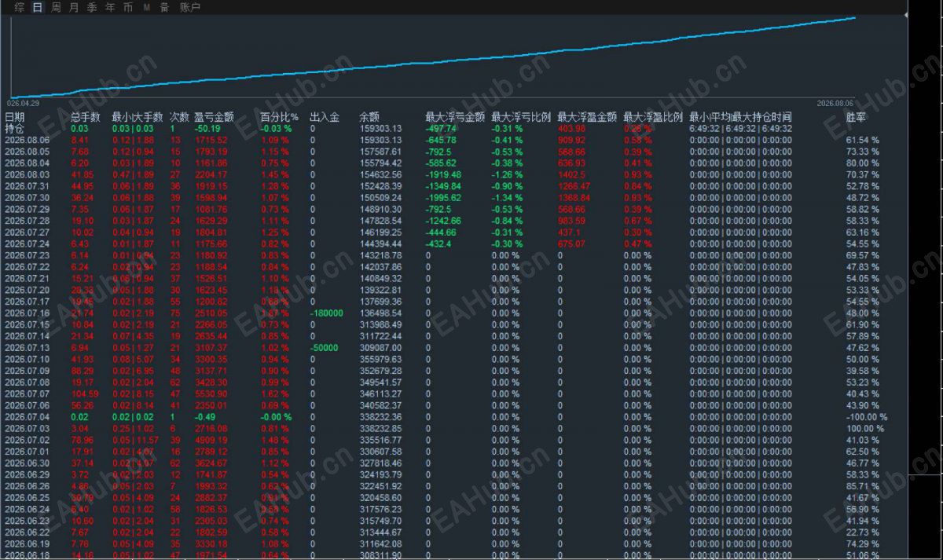The height and width of the screenshot is (560, 943).
Task: Click the 最小|平均|最大持仓时间 column header
Action: [741, 117]
